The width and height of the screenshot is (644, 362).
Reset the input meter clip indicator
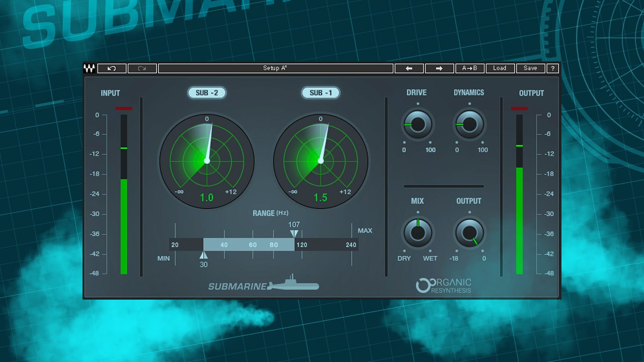(x=124, y=108)
